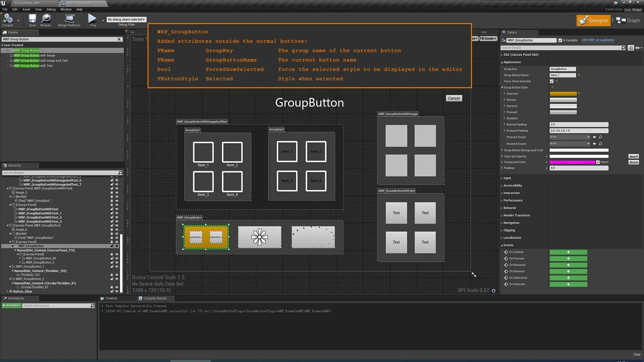Switch to Graph editor mode
This screenshot has height=362, width=644.
[x=628, y=20]
